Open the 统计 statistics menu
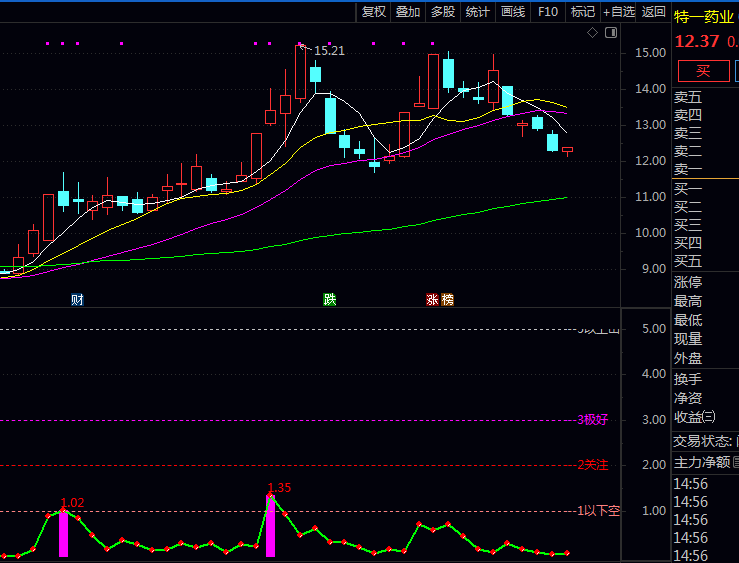Image resolution: width=739 pixels, height=563 pixels. (x=478, y=12)
